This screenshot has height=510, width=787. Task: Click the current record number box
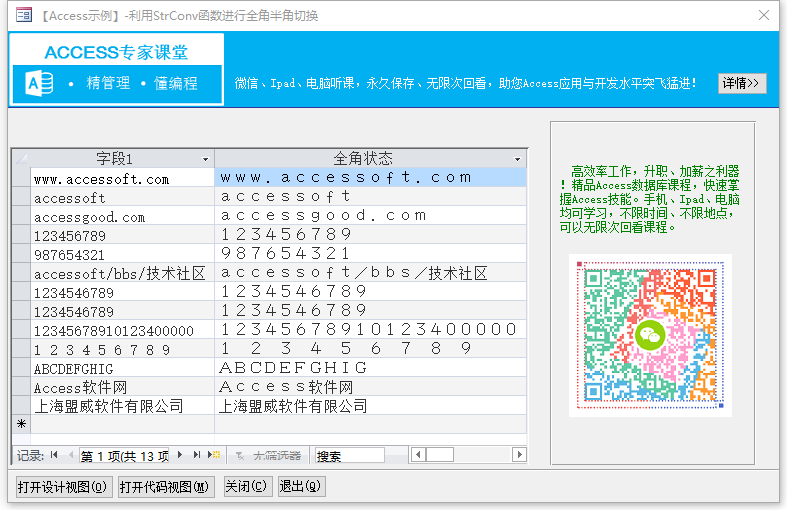click(124, 456)
